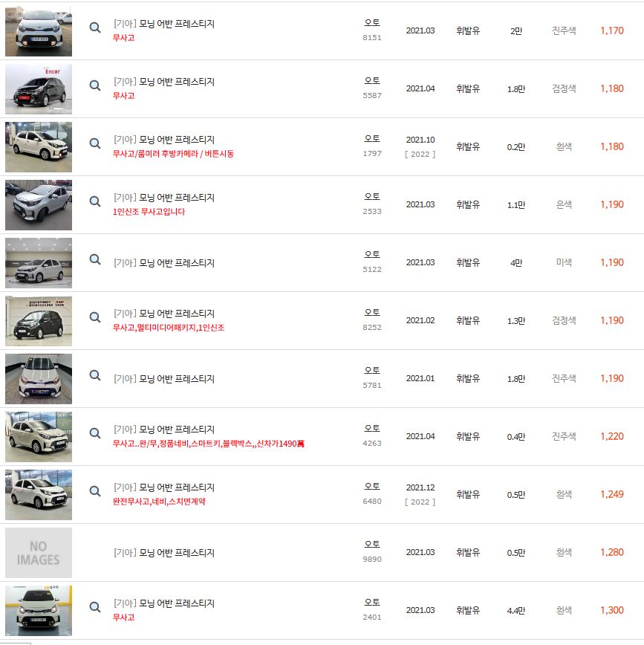Click magnifier icon for black car plate 5587
644x645 pixels.
tap(95, 85)
